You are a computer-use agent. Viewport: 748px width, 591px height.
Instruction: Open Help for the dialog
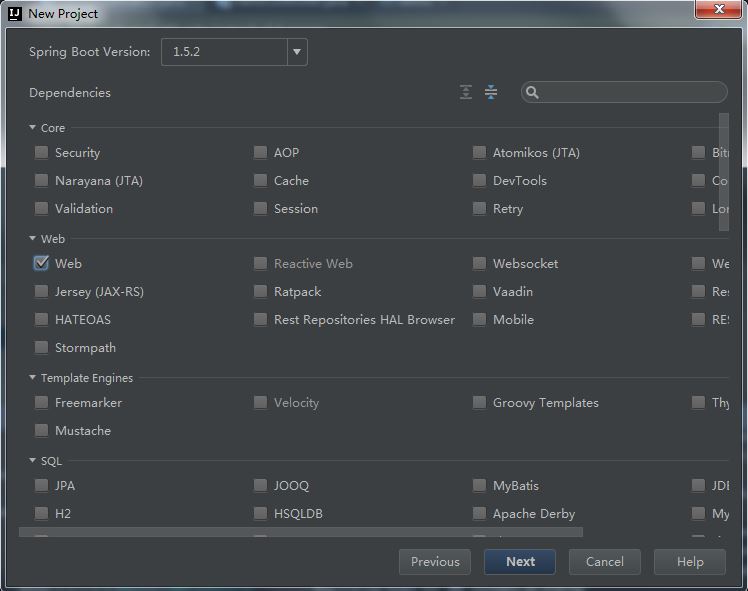point(690,561)
